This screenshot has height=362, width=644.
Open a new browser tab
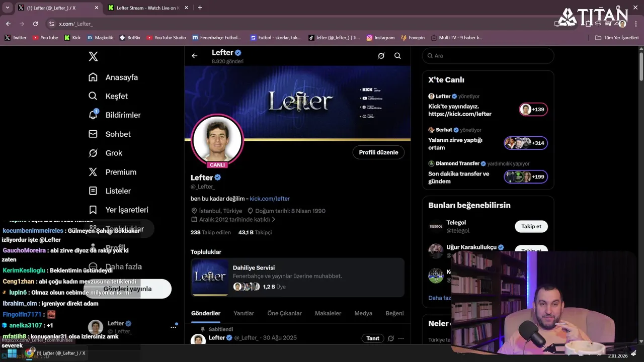(200, 8)
